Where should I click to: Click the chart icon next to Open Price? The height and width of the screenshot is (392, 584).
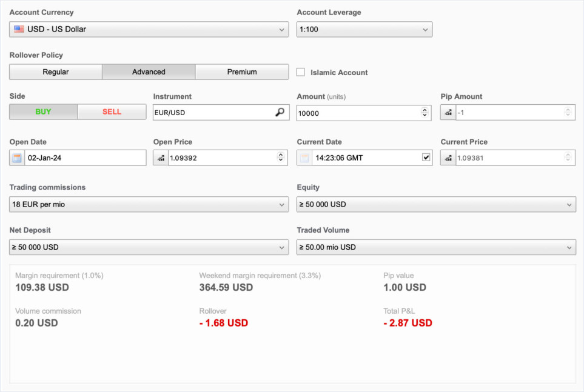(x=161, y=158)
